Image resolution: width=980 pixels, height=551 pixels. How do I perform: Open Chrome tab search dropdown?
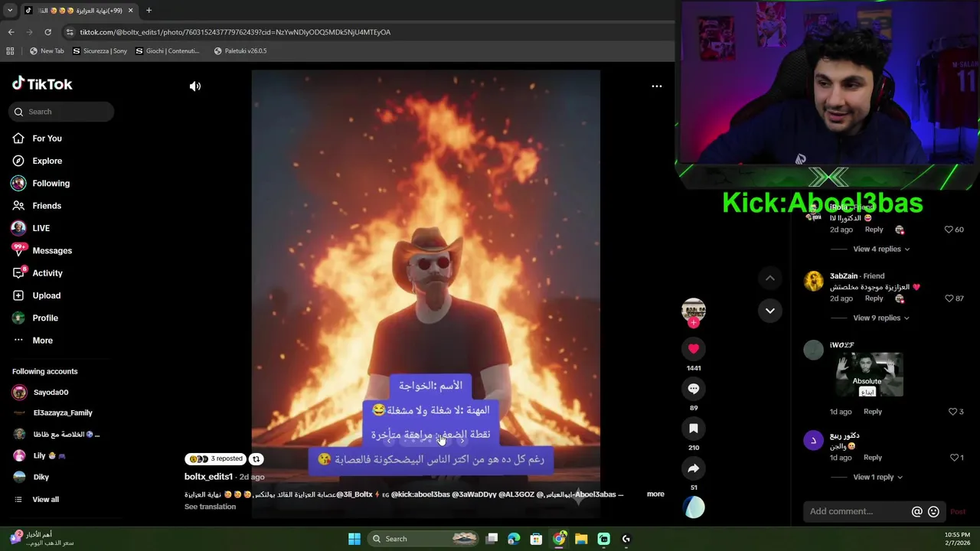[x=9, y=11]
